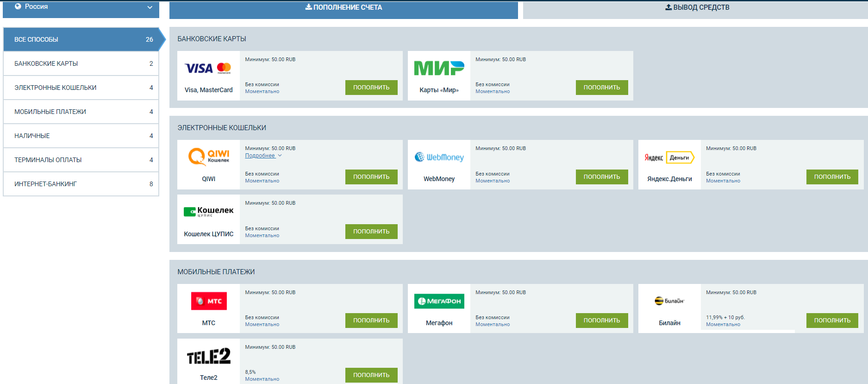Select the MIR card logo
The width and height of the screenshot is (868, 384).
(438, 69)
